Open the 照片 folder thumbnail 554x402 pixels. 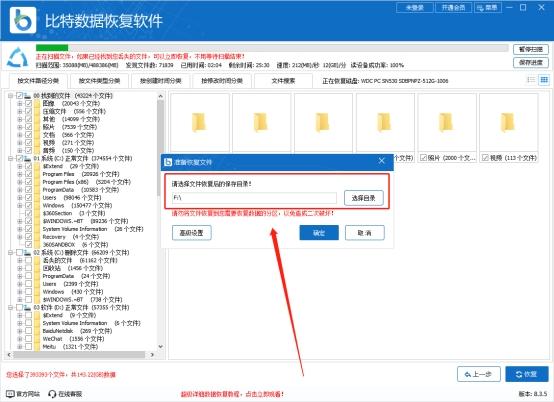(447, 122)
